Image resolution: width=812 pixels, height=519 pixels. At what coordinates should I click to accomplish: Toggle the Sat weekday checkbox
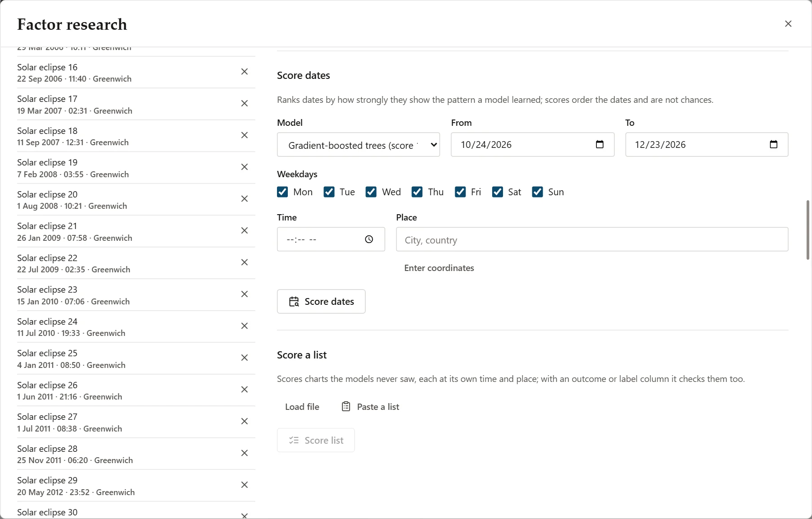(498, 192)
